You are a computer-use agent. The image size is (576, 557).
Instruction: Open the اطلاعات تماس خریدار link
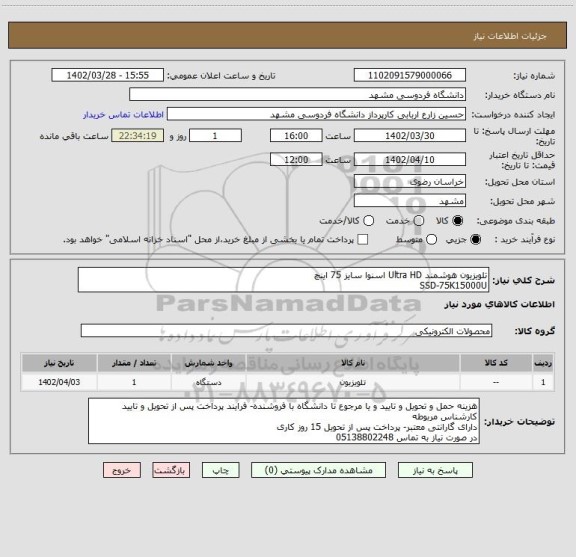[x=123, y=115]
